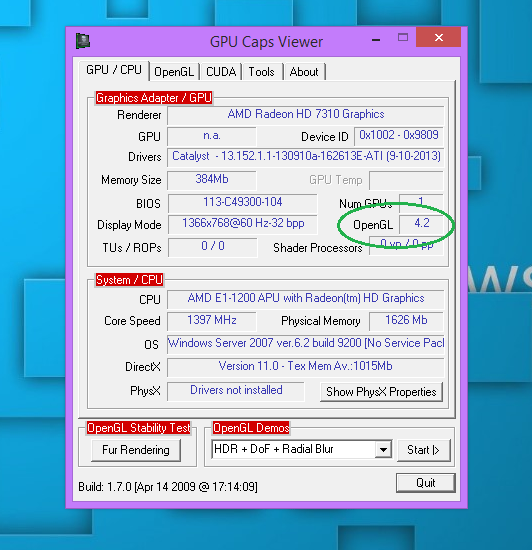
Task: Click the DirectX Version 11.0 field
Action: (x=306, y=367)
